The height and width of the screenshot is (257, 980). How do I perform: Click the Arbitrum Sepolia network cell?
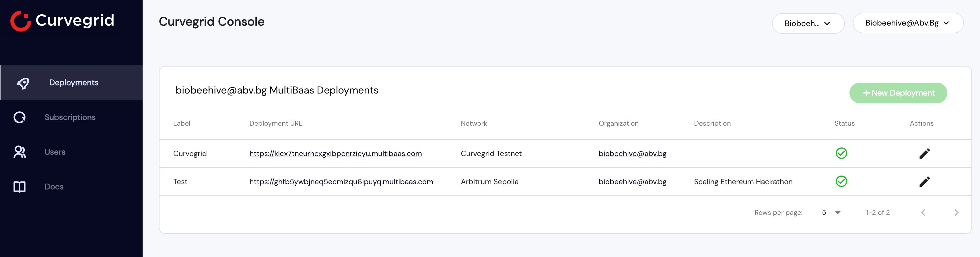click(489, 182)
